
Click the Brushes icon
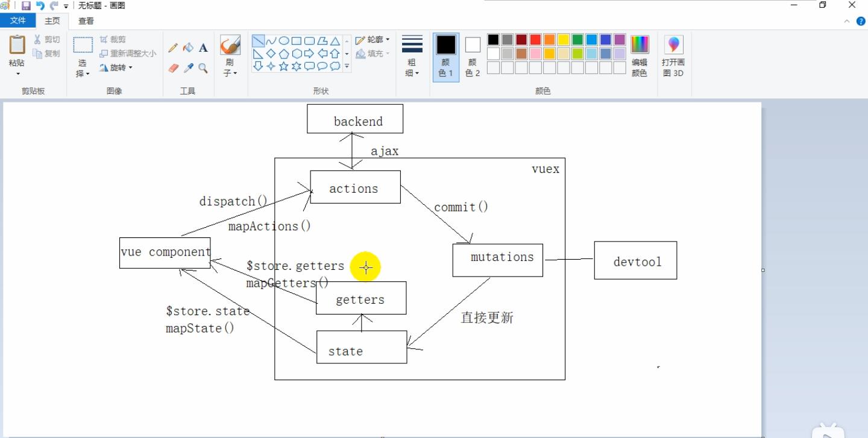click(230, 45)
